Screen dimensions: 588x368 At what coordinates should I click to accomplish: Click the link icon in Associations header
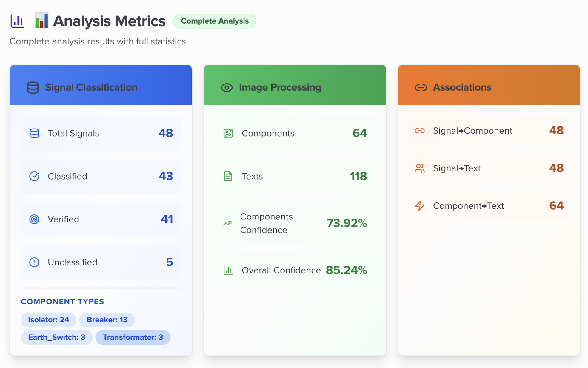click(421, 87)
